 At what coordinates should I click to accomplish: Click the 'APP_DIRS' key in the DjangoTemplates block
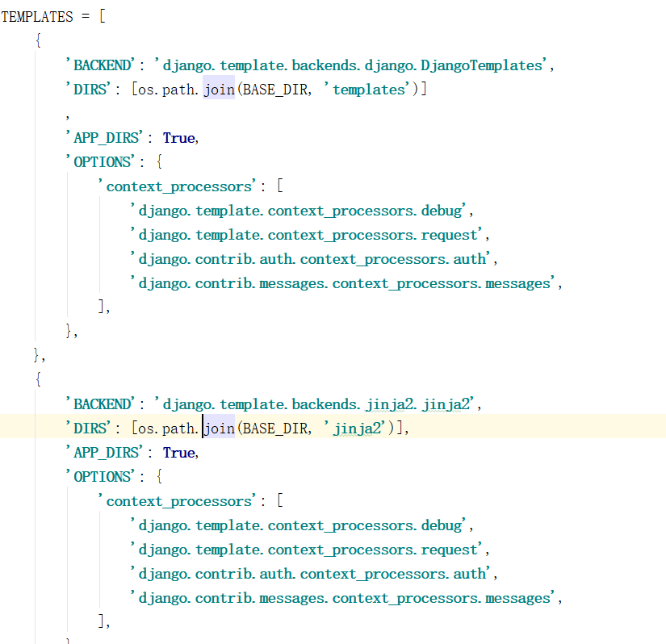click(104, 138)
